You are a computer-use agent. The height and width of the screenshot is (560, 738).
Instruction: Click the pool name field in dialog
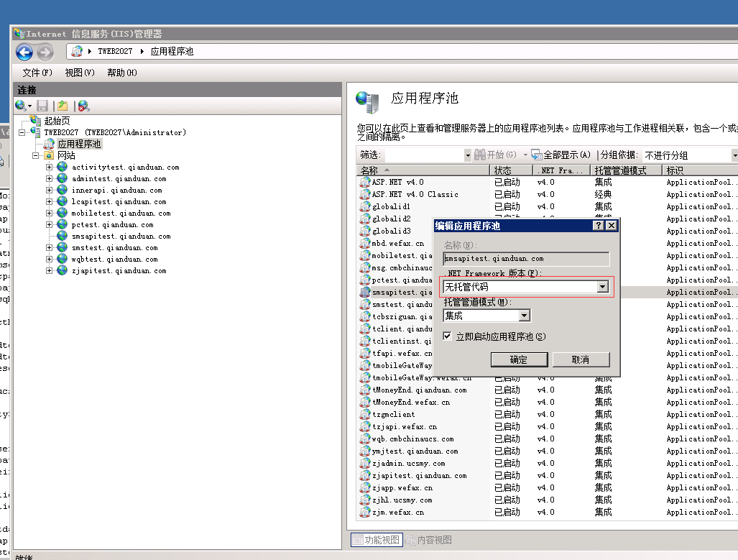(526, 259)
